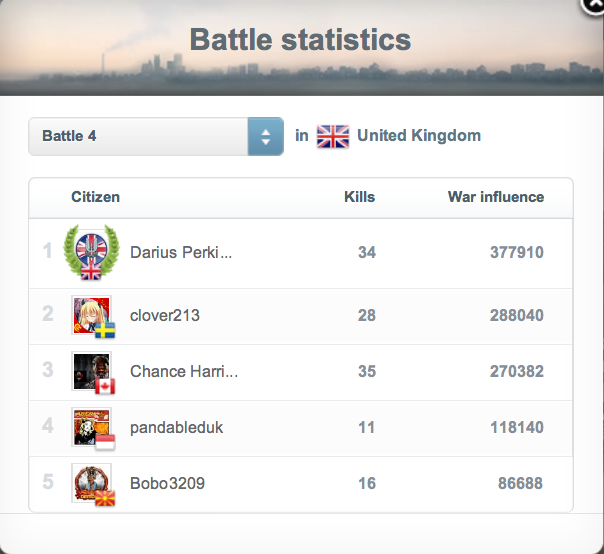Open Darius Perki... citizen profile name
Viewport: 604px width, 554px height.
tap(181, 253)
